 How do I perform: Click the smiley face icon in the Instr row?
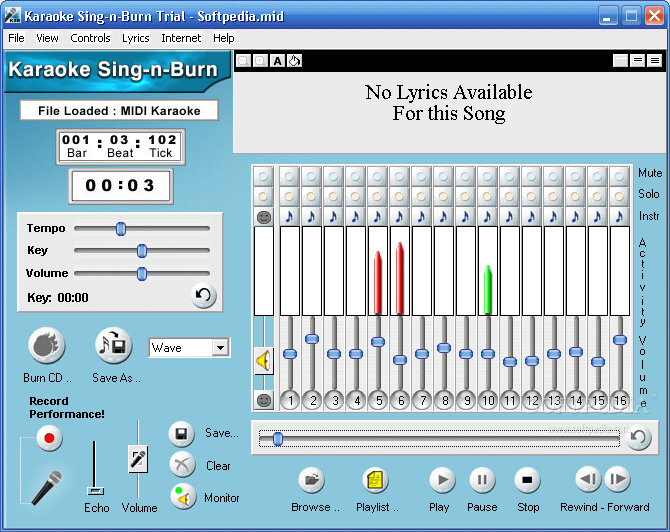tap(264, 217)
